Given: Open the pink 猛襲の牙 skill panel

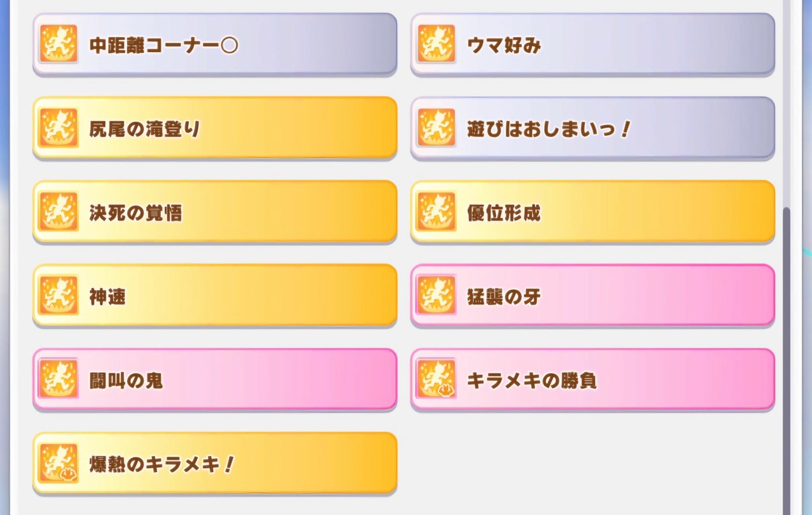Looking at the screenshot, I should (x=592, y=295).
